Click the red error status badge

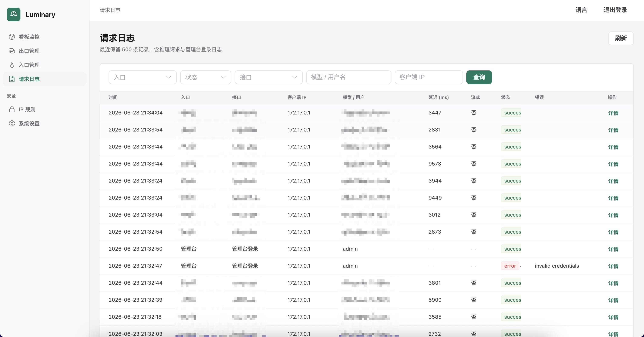coord(510,266)
